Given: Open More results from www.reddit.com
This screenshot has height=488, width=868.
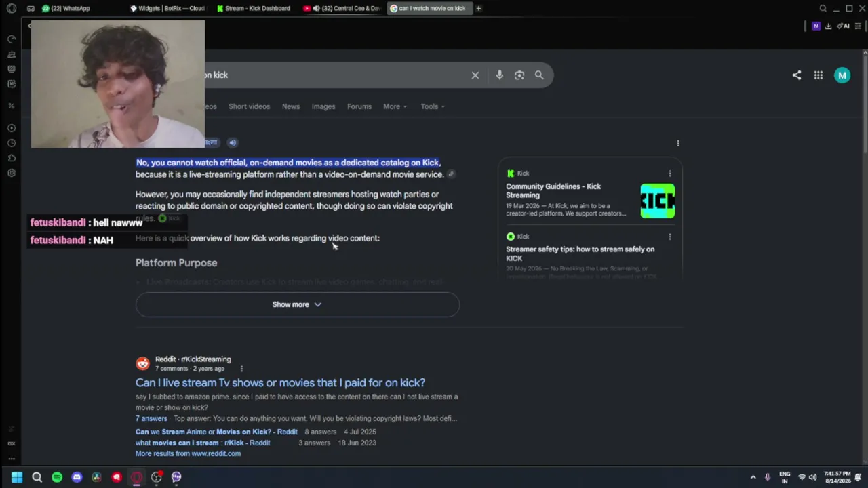Looking at the screenshot, I should (x=188, y=453).
